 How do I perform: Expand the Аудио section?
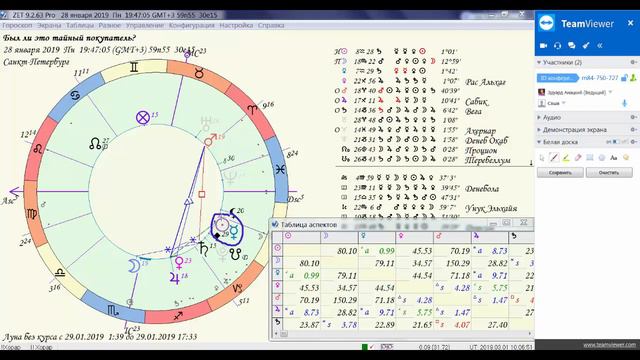[539, 117]
